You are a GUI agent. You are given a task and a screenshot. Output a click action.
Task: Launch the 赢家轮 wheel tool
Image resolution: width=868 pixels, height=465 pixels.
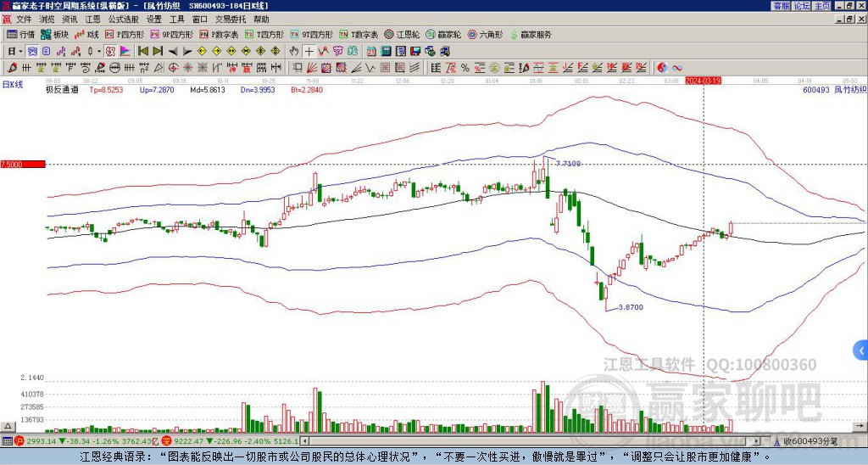[x=443, y=34]
